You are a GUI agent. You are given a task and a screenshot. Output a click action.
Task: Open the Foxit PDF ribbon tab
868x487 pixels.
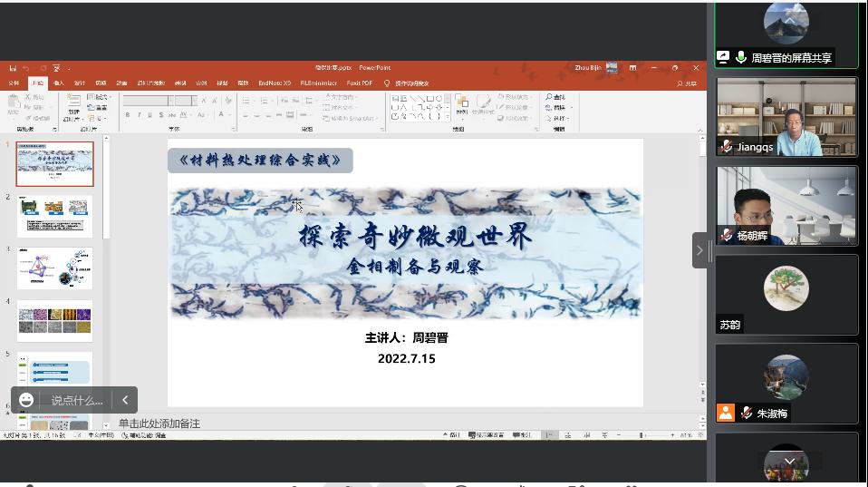point(359,83)
